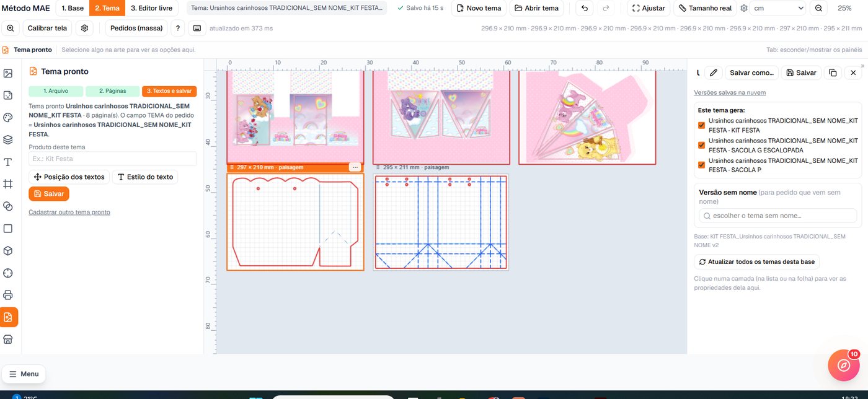
Task: Click the Calibrar tela button
Action: click(47, 28)
